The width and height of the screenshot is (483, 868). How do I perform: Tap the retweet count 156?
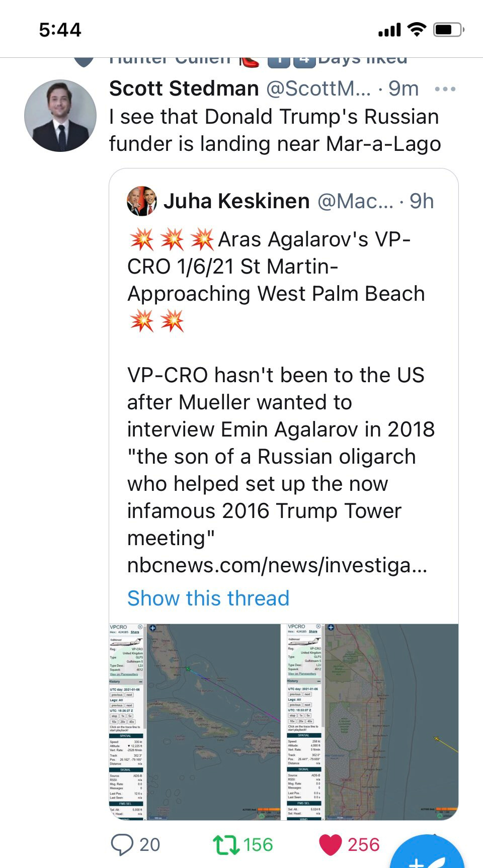258,845
